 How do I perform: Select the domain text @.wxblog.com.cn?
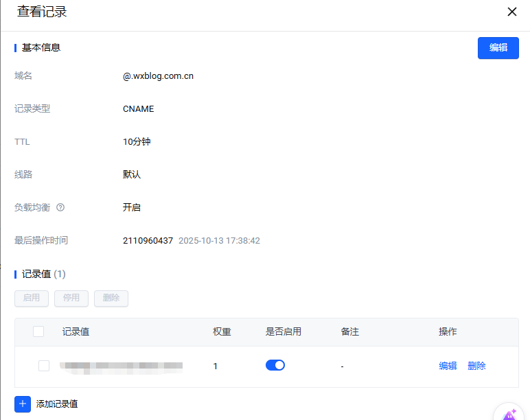(x=158, y=76)
